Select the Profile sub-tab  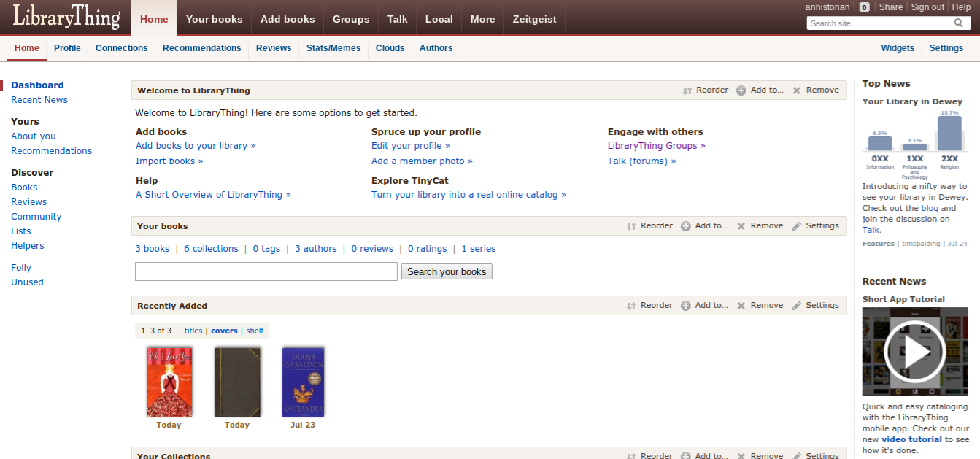tap(67, 48)
